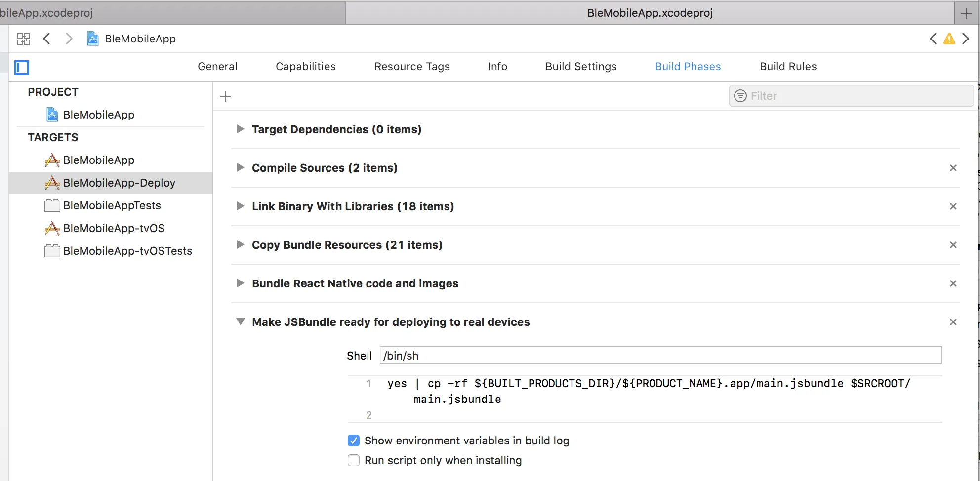
Task: Open a new tab with plus button
Action: click(967, 13)
